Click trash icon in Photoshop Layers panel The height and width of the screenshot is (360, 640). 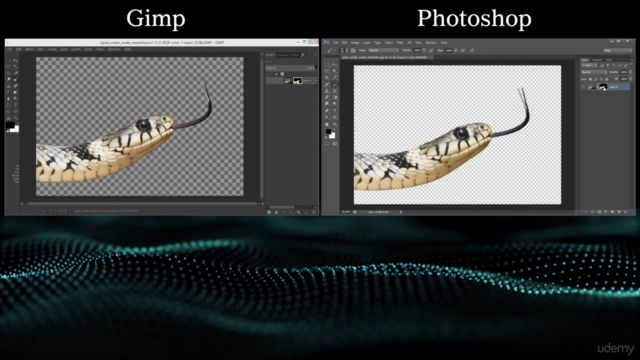(625, 212)
